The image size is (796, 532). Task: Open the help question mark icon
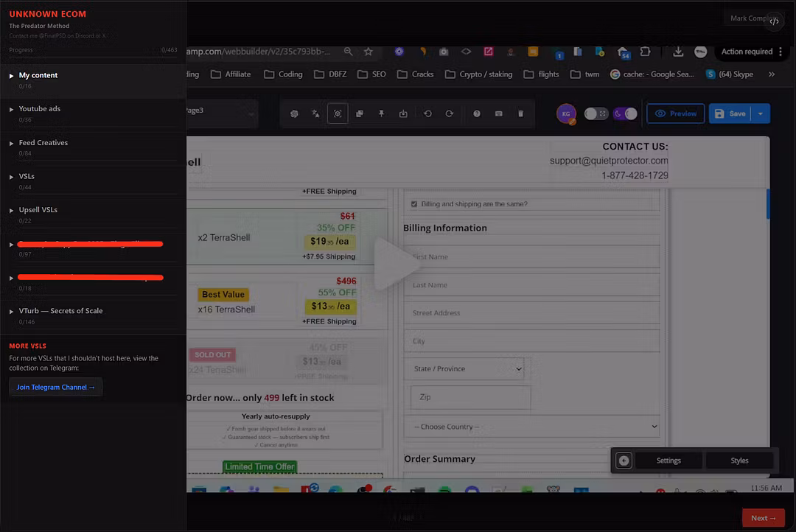477,113
